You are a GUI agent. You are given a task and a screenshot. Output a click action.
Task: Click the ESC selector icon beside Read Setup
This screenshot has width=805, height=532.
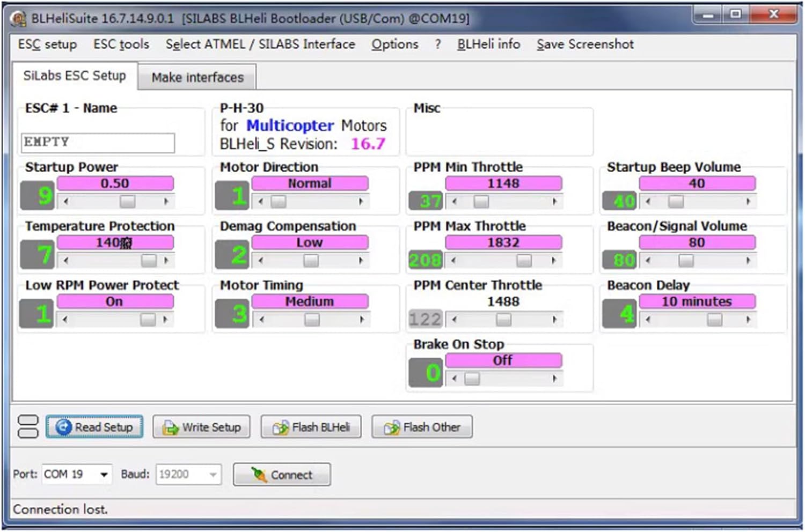[x=28, y=427]
